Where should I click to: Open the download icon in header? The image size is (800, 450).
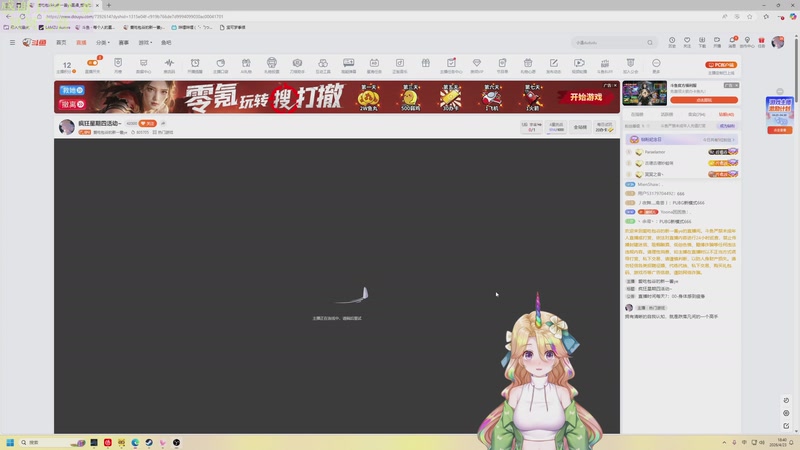[702, 42]
